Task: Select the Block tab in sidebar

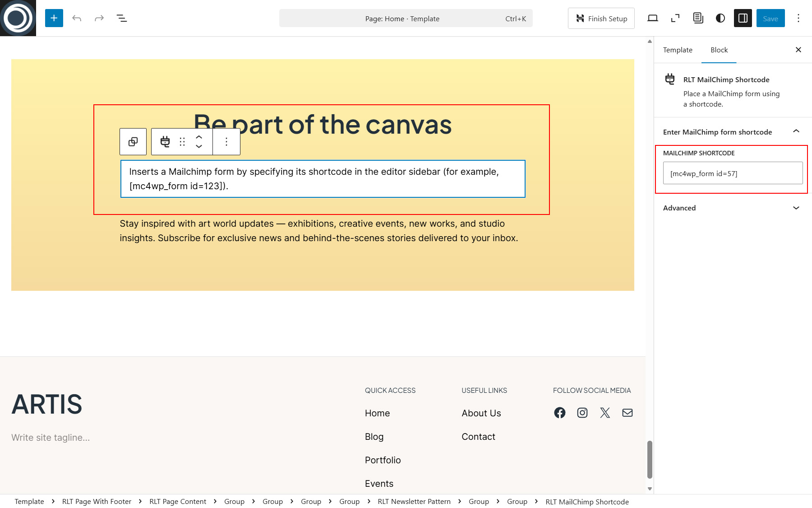Action: [719, 50]
